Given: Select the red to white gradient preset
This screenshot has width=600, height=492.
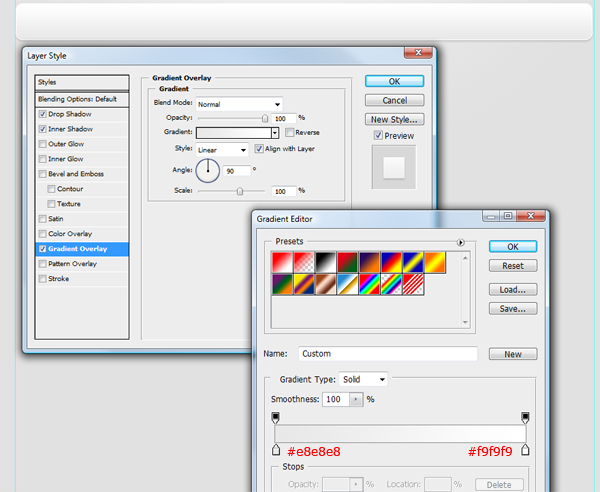Looking at the screenshot, I should tap(282, 262).
